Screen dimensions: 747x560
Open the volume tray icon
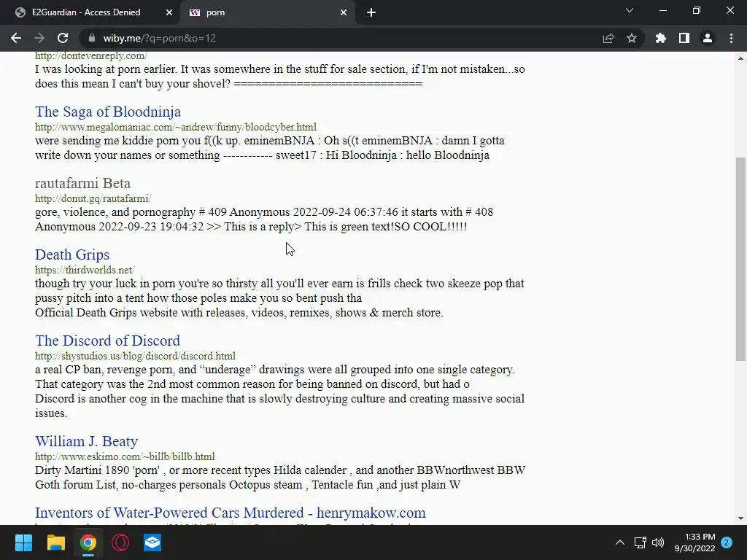pos(658,542)
